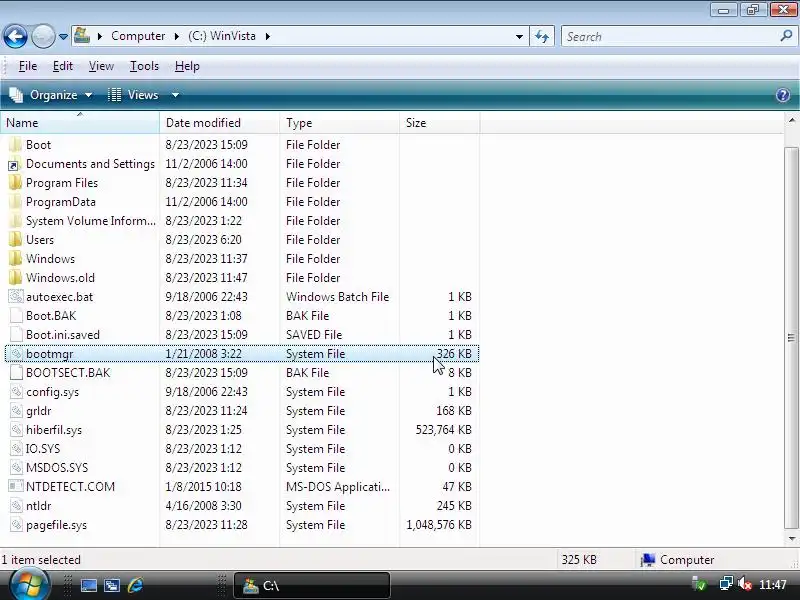
Task: Open the help question mark icon
Action: tap(783, 95)
